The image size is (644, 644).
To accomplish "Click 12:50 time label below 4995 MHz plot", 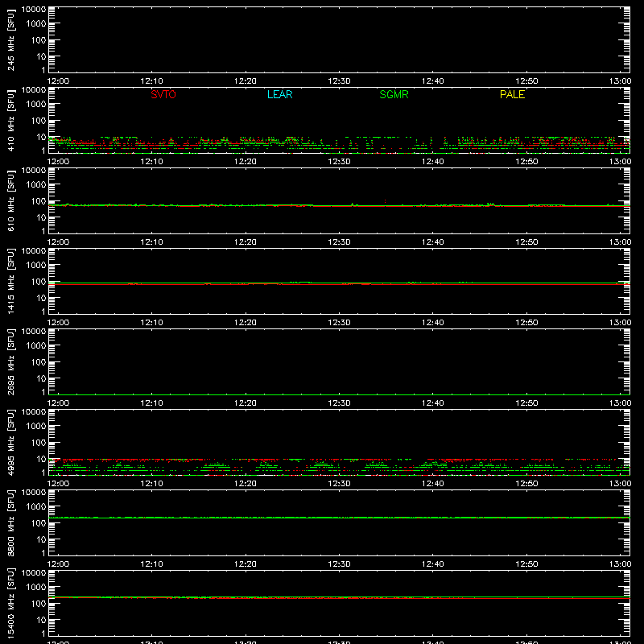I will (526, 484).
